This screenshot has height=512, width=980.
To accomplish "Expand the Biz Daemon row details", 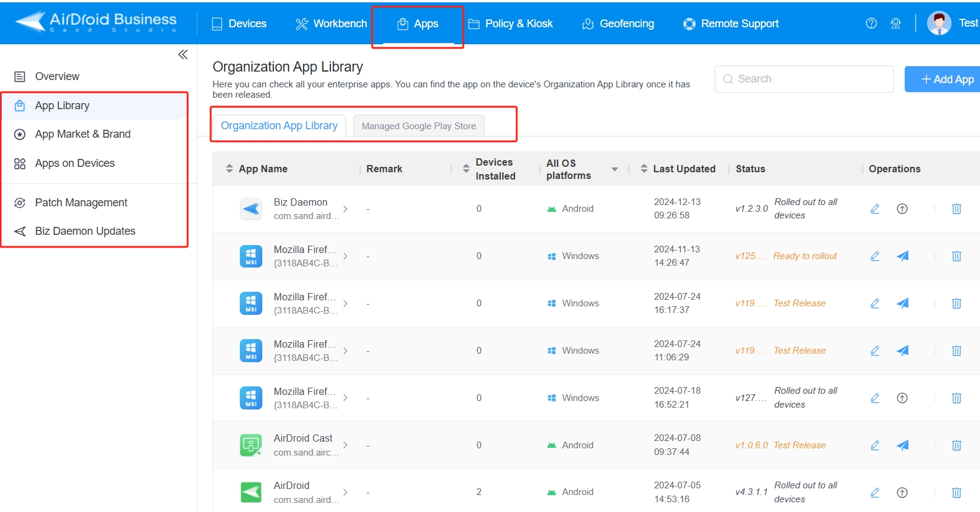I will pyautogui.click(x=345, y=209).
